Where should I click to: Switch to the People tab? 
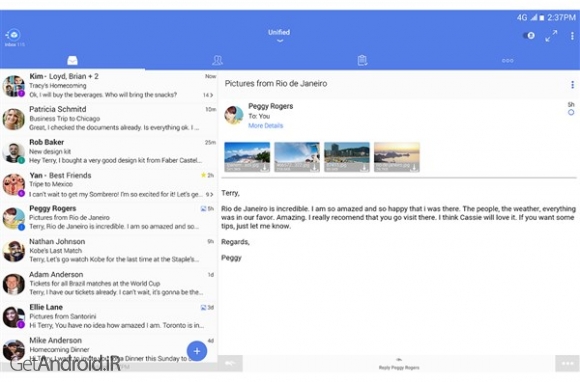pyautogui.click(x=218, y=60)
